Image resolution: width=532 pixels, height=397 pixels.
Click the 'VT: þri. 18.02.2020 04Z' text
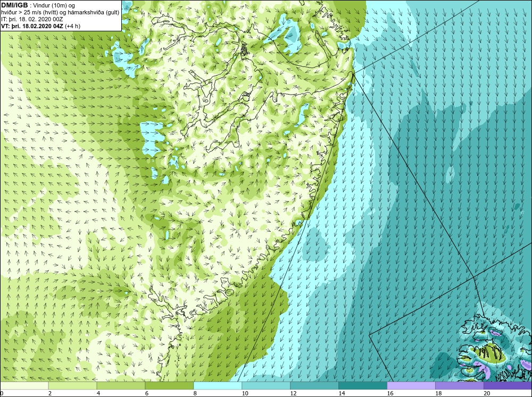pos(32,26)
